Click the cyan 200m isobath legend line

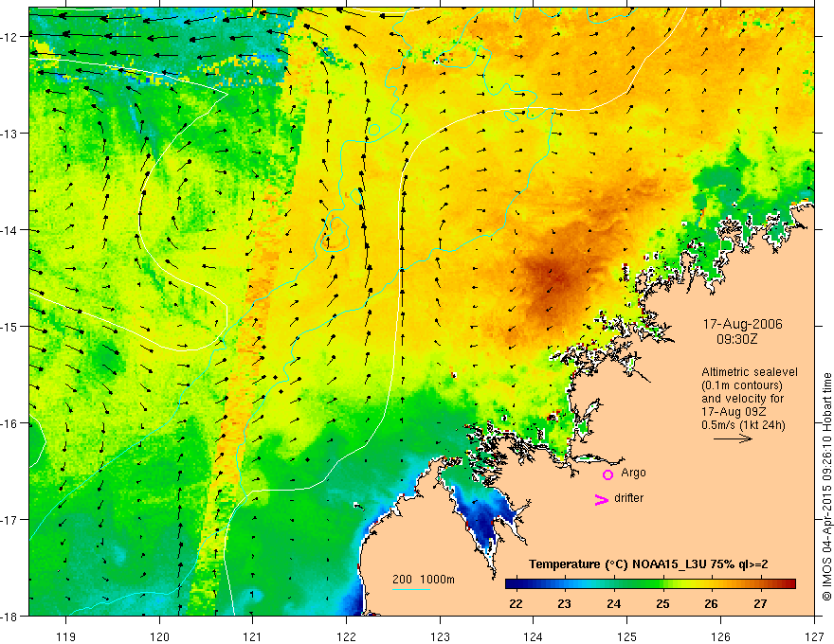point(411,589)
